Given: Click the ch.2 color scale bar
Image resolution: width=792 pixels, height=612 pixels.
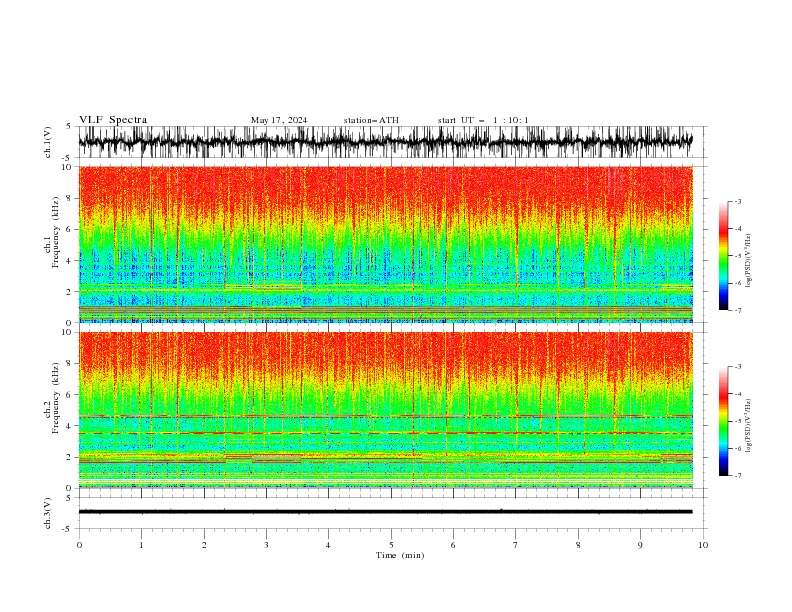Looking at the screenshot, I should [723, 421].
